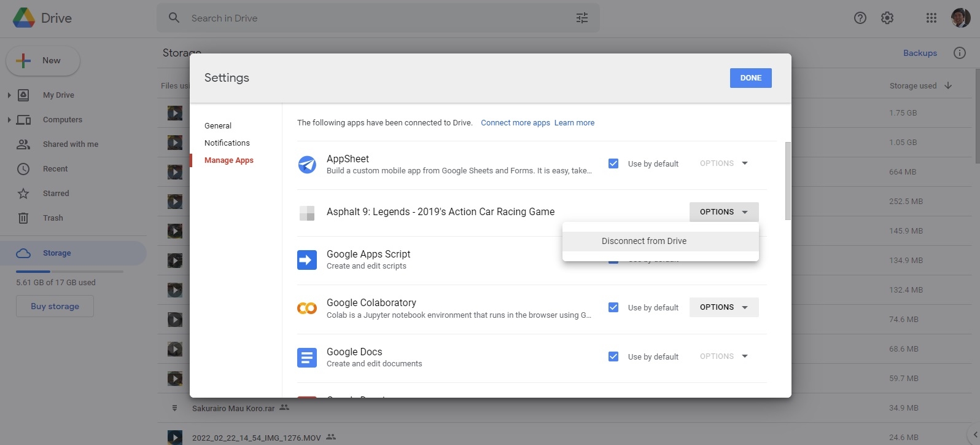Screen dimensions: 980x445
Task: Click the Google Apps Script icon
Action: click(x=307, y=260)
